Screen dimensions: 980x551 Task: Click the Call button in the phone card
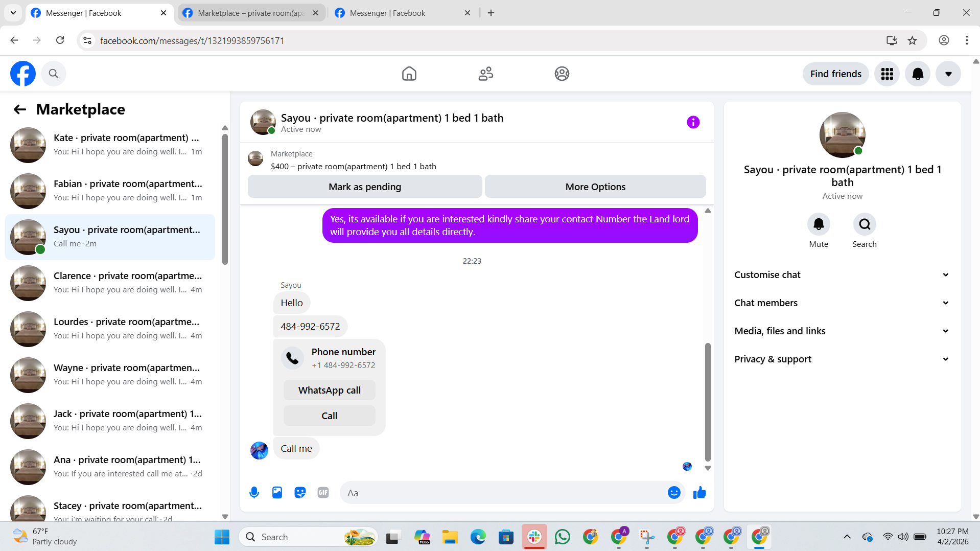point(330,416)
